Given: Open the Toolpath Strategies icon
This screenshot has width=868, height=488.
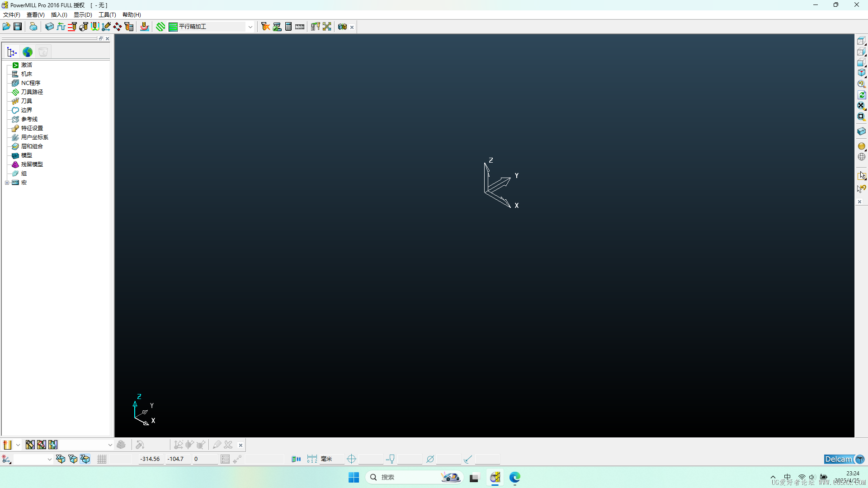Looking at the screenshot, I should [x=160, y=27].
